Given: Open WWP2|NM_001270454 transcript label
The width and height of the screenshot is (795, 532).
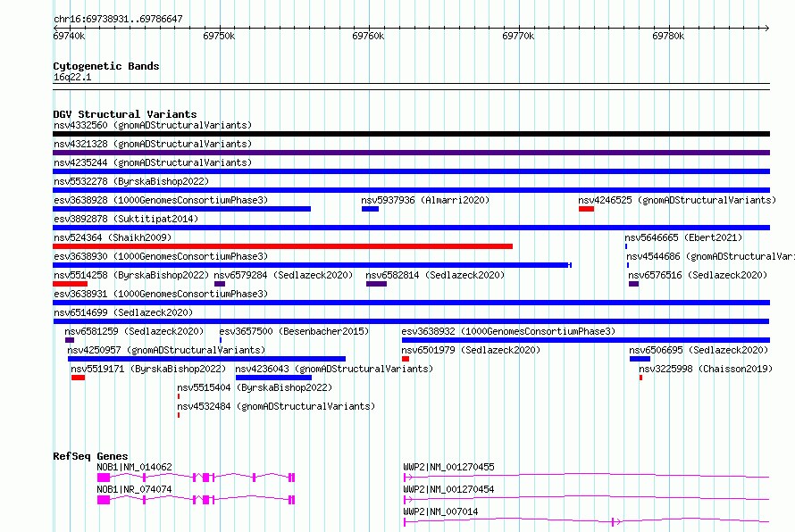Looking at the screenshot, I should [448, 489].
